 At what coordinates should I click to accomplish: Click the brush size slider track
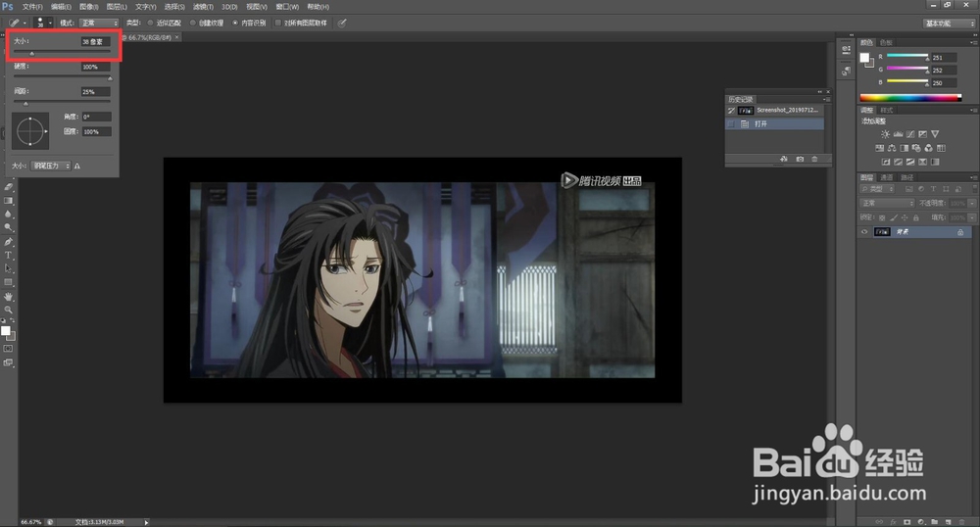[x=62, y=52]
